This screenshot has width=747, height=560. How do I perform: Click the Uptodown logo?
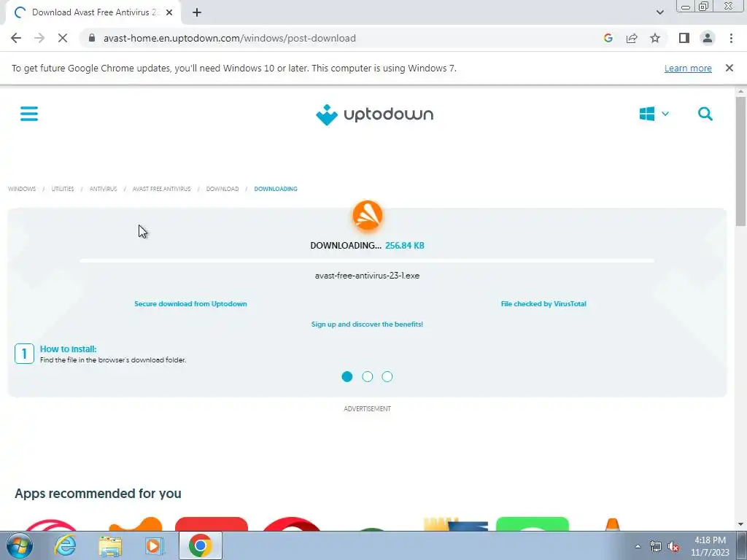point(374,114)
